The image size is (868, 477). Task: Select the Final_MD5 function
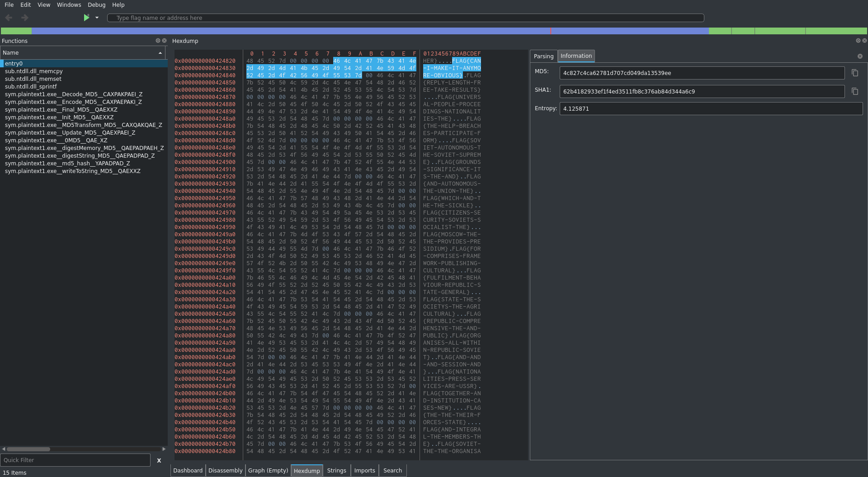pos(84,110)
